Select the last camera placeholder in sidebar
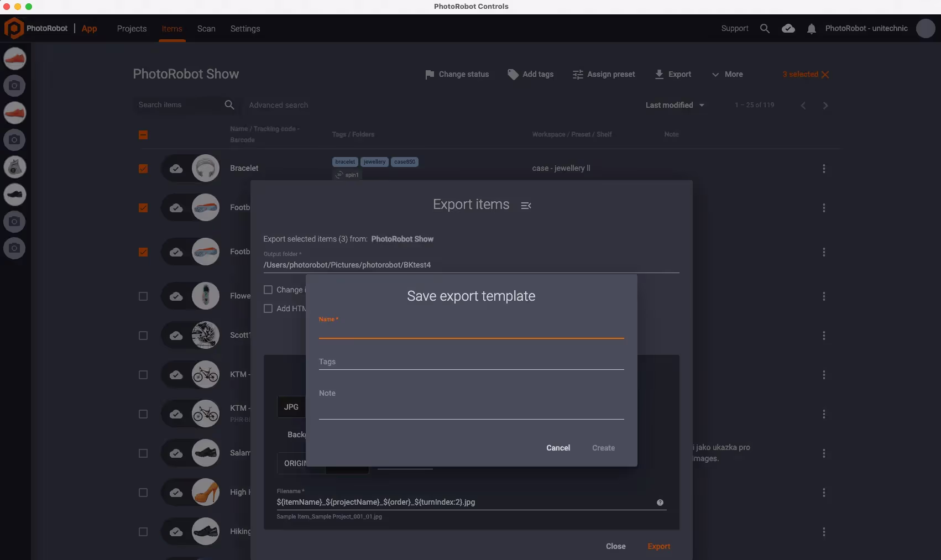This screenshot has height=560, width=941. [14, 248]
